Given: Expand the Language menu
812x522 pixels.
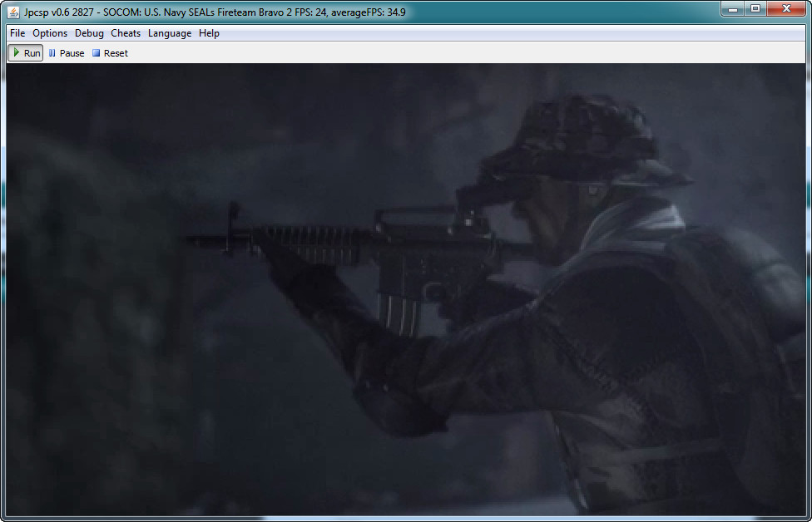Looking at the screenshot, I should point(170,33).
